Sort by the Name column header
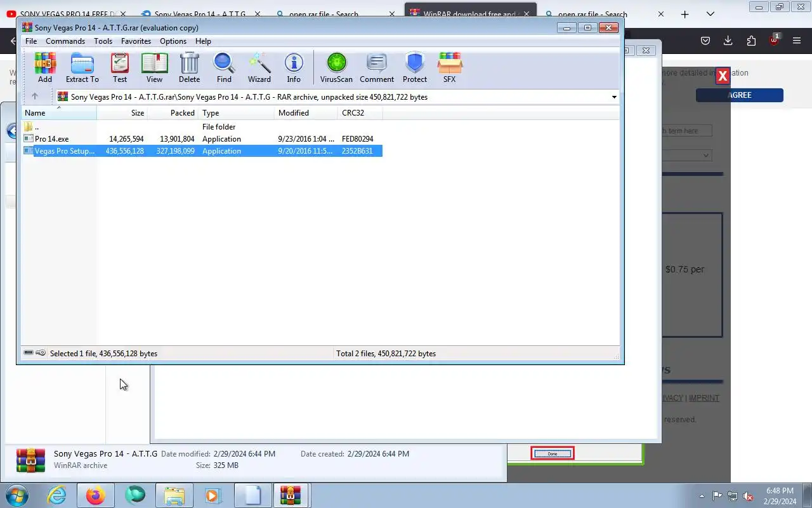The image size is (812, 508). (59, 113)
